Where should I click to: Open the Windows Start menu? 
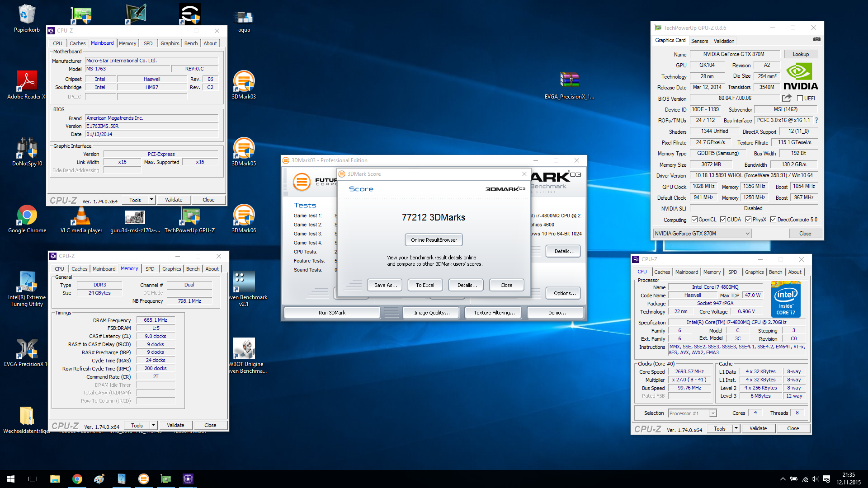pyautogui.click(x=11, y=479)
